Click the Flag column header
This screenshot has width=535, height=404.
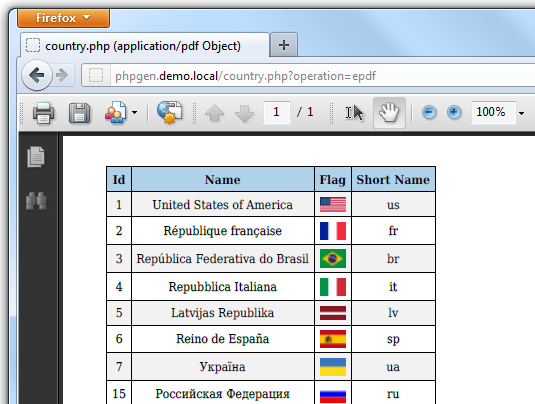pos(333,179)
